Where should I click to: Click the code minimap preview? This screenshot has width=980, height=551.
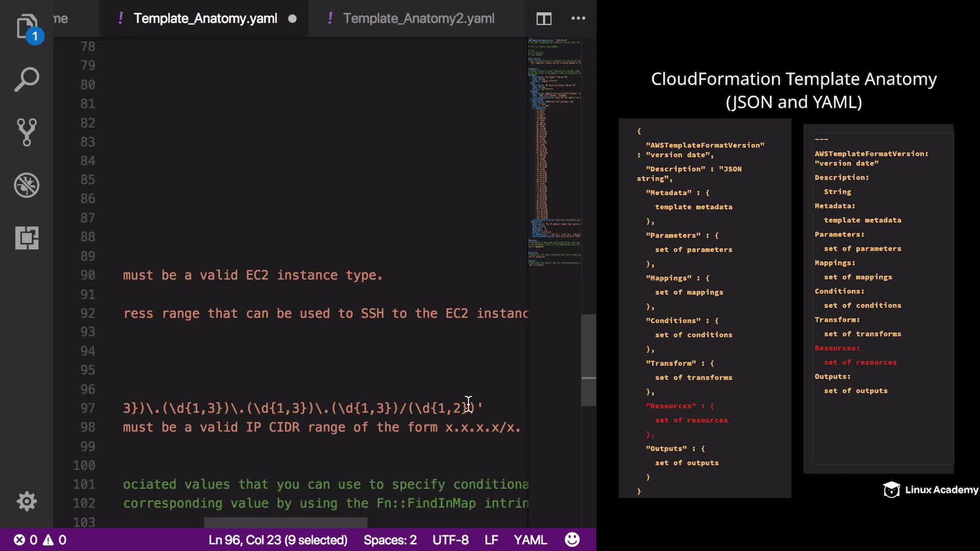[554, 153]
